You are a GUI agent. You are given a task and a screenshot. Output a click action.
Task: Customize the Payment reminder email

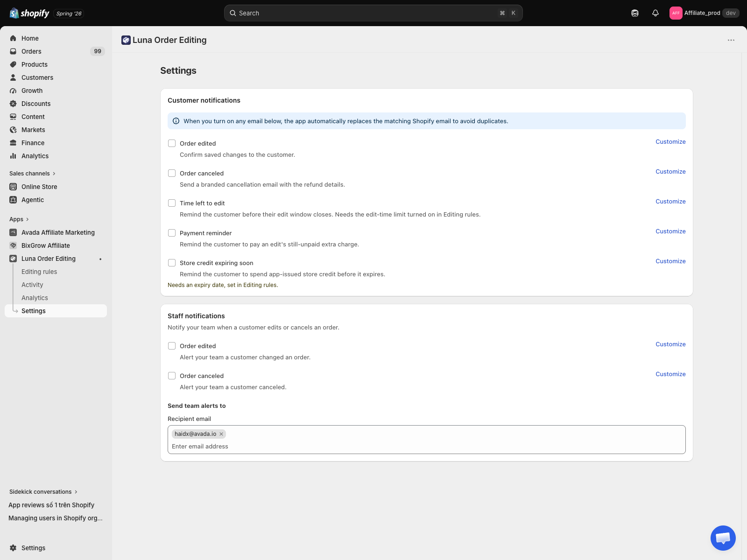click(x=670, y=231)
